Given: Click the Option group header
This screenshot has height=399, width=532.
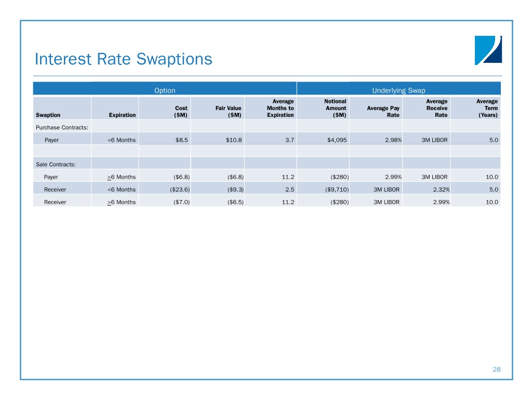Looking at the screenshot, I should tap(165, 91).
